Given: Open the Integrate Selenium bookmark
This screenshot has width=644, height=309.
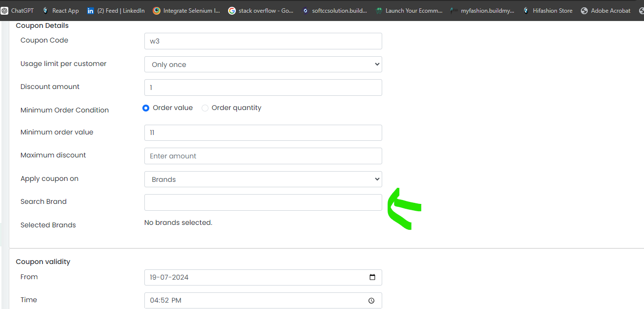Looking at the screenshot, I should [187, 10].
